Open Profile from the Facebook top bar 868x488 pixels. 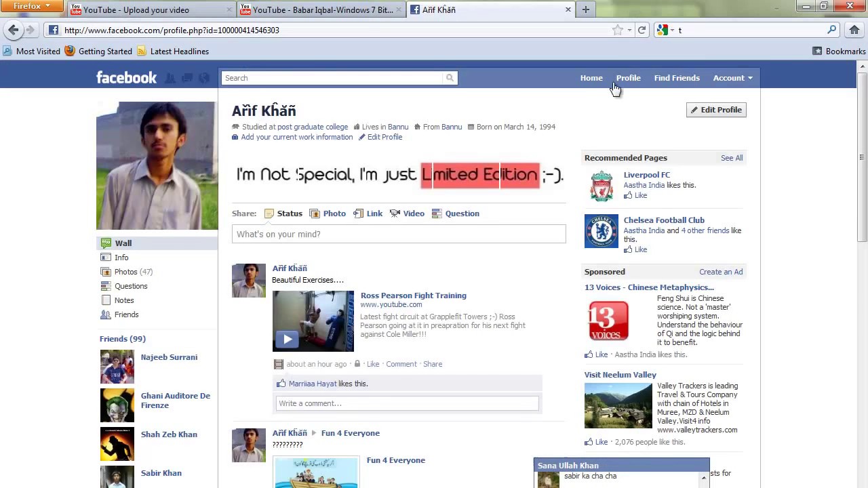(629, 78)
